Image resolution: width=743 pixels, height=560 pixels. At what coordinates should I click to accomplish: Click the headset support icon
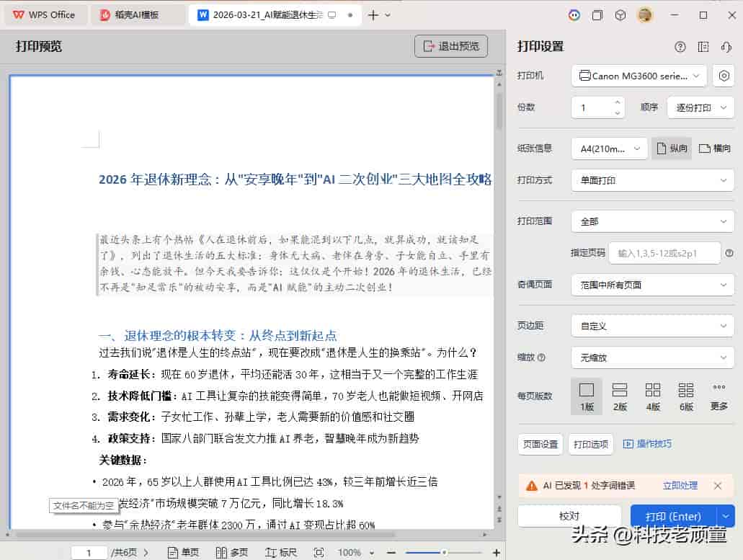tap(726, 47)
